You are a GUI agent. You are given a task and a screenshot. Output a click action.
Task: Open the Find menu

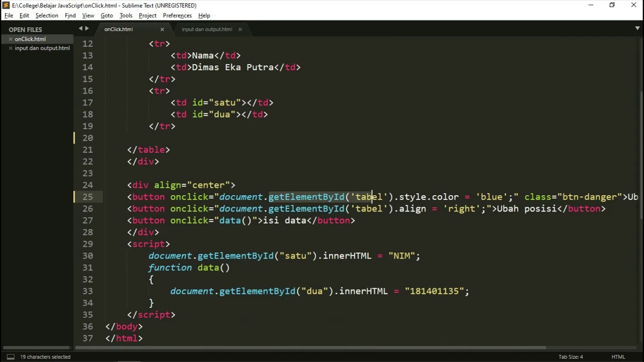pos(70,16)
